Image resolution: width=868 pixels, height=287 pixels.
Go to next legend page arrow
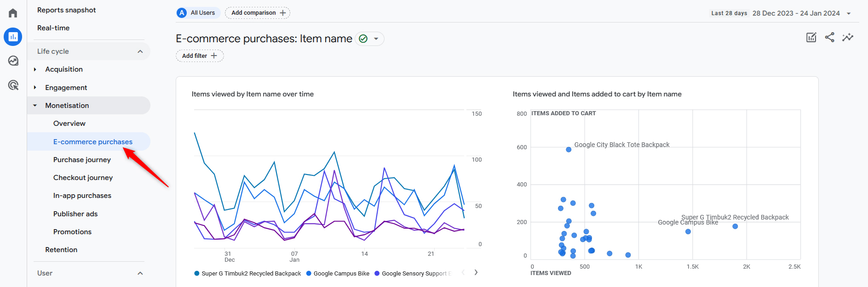(x=476, y=272)
